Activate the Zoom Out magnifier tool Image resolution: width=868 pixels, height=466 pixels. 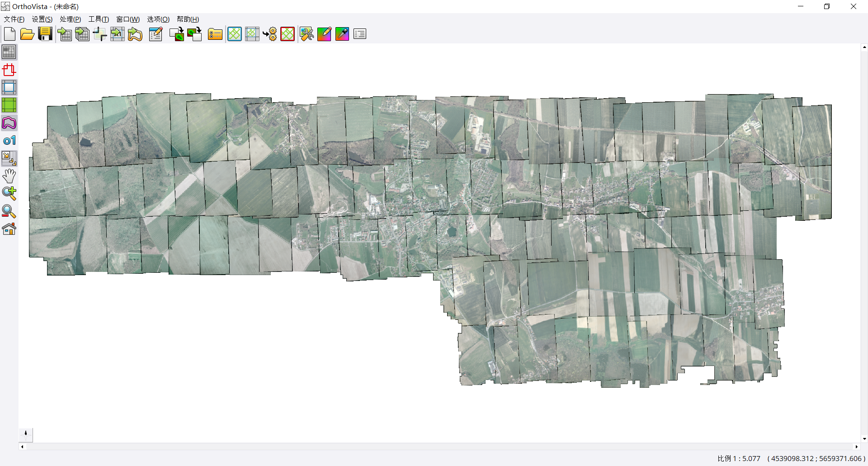pos(9,211)
